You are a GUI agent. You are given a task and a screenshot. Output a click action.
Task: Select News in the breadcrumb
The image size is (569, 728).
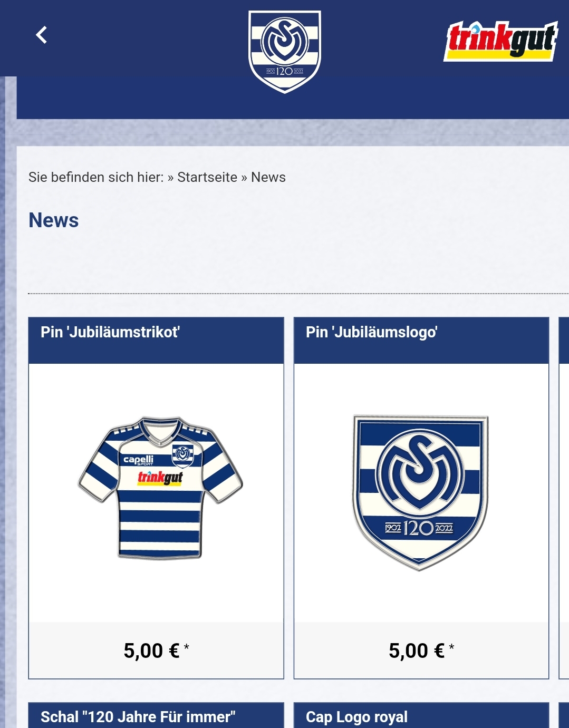coord(268,177)
